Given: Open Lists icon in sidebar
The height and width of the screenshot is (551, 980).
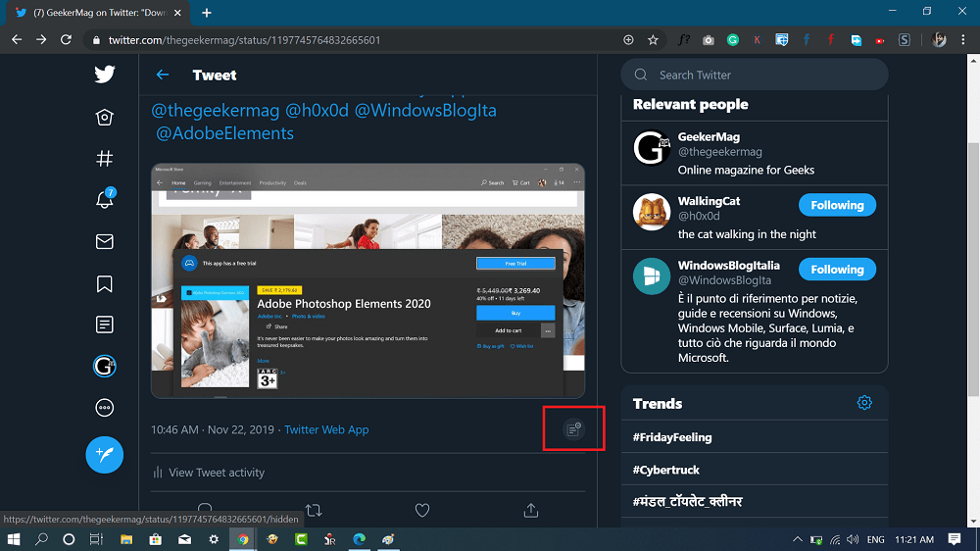Looking at the screenshot, I should click(105, 325).
